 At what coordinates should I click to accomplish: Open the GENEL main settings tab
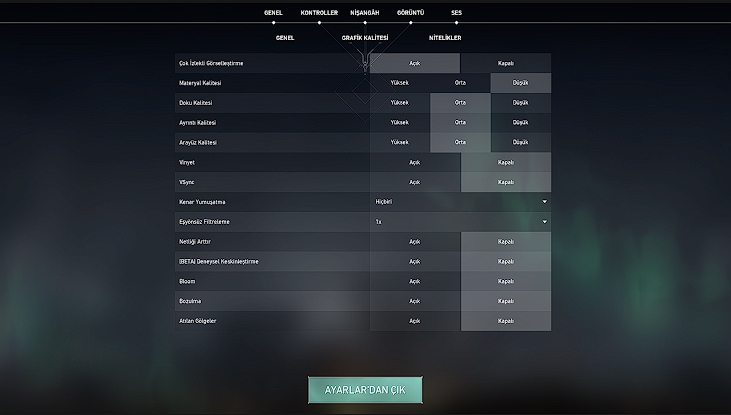pyautogui.click(x=273, y=13)
